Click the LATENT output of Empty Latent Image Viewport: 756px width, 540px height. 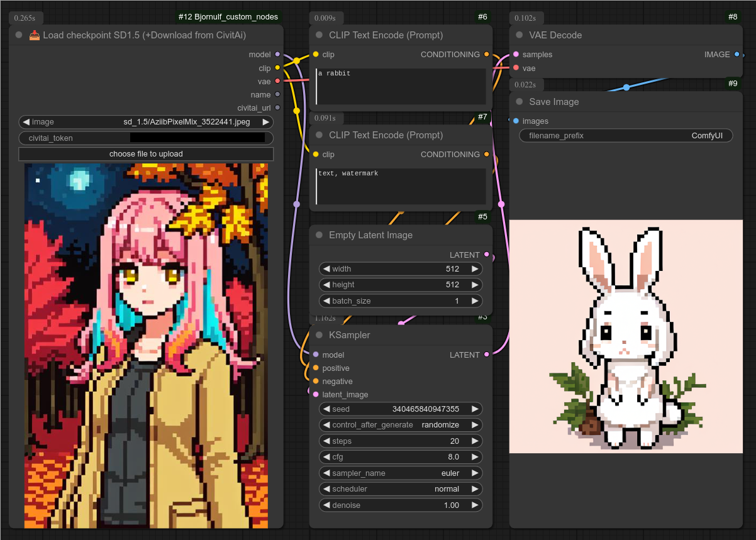(486, 255)
